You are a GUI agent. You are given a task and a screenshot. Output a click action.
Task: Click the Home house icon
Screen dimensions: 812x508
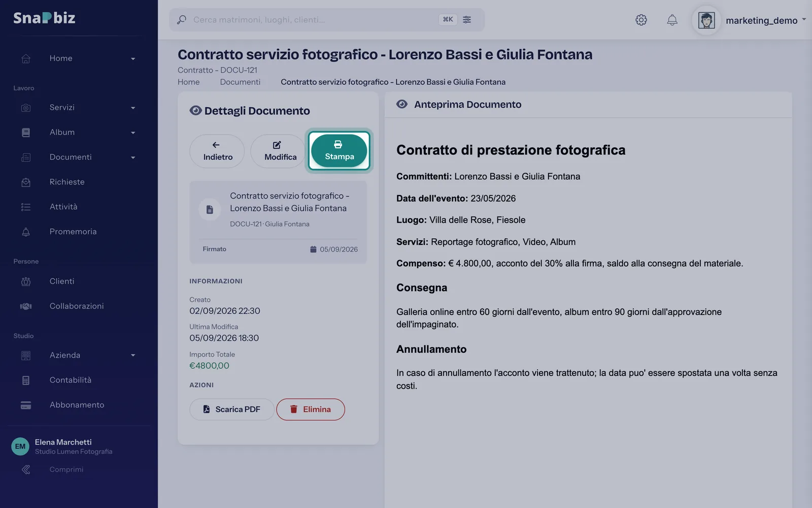[26, 59]
